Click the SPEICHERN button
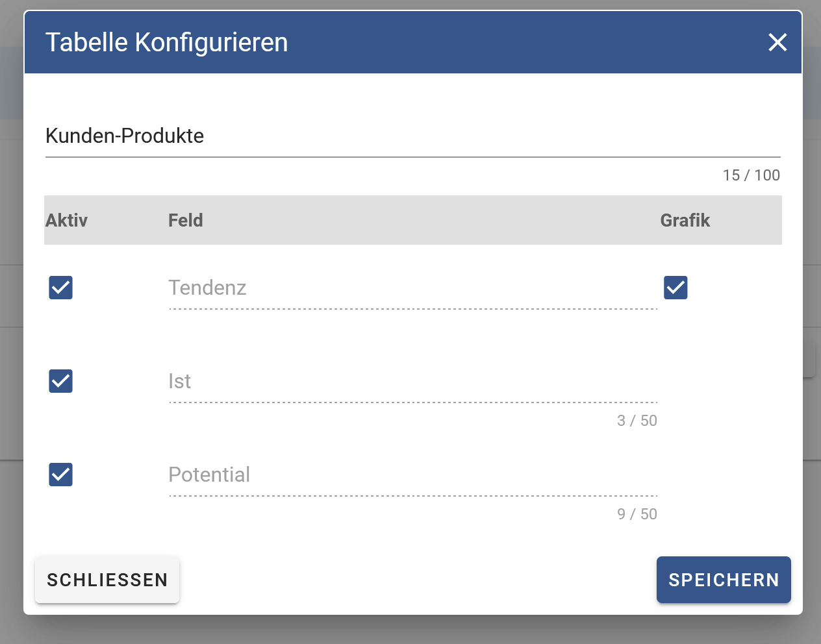821x644 pixels. 724,580
